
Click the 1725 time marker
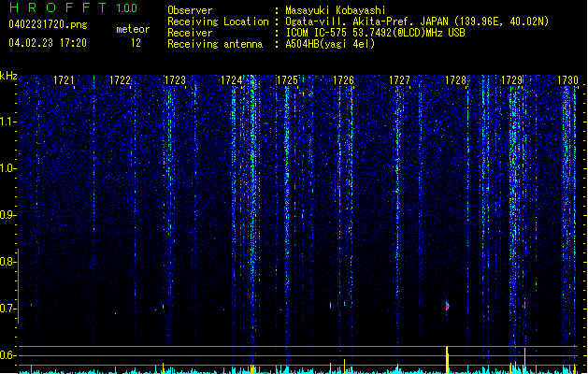pos(287,80)
